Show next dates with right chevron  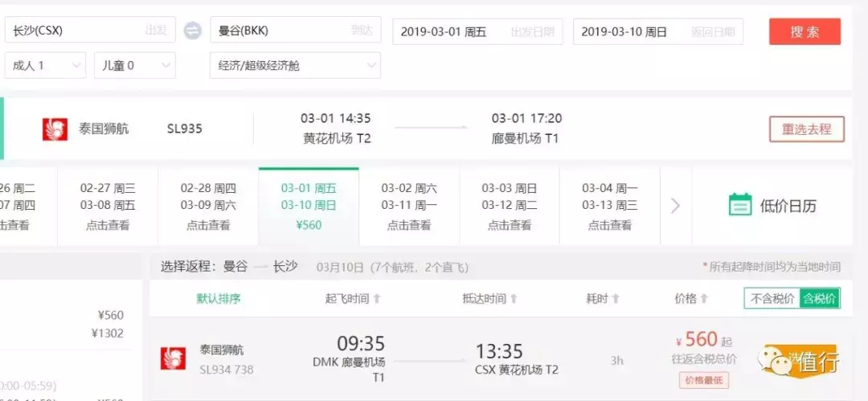675,206
